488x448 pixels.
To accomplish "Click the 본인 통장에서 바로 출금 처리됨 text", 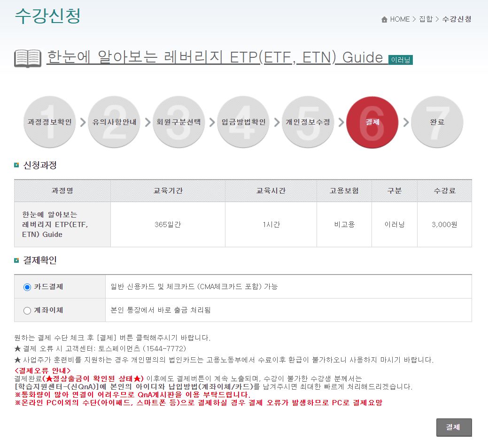I will click(161, 310).
